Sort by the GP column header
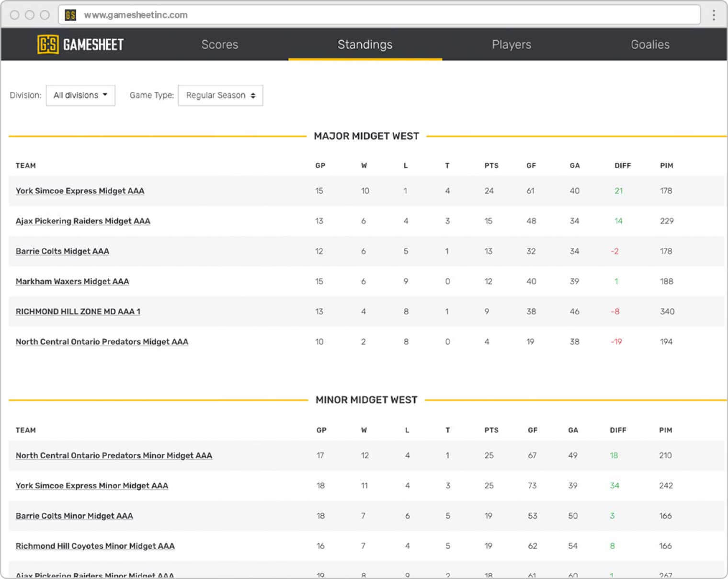This screenshot has width=728, height=579. click(x=320, y=165)
